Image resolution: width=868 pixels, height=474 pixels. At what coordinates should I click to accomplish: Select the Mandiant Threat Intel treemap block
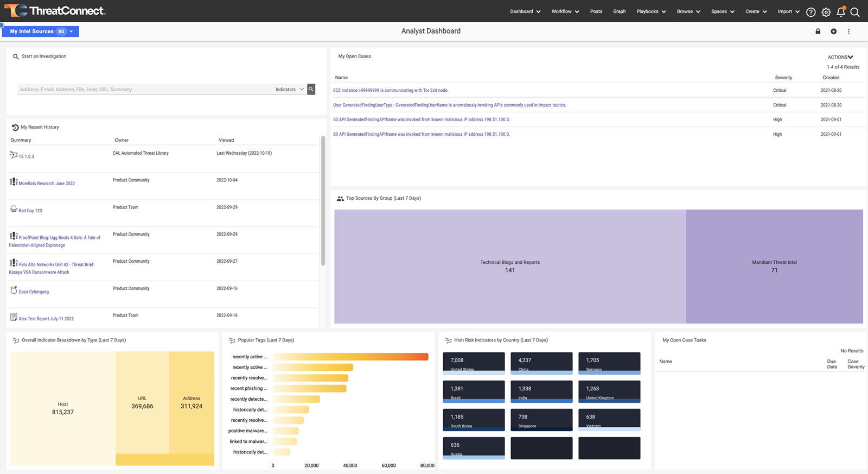click(774, 267)
